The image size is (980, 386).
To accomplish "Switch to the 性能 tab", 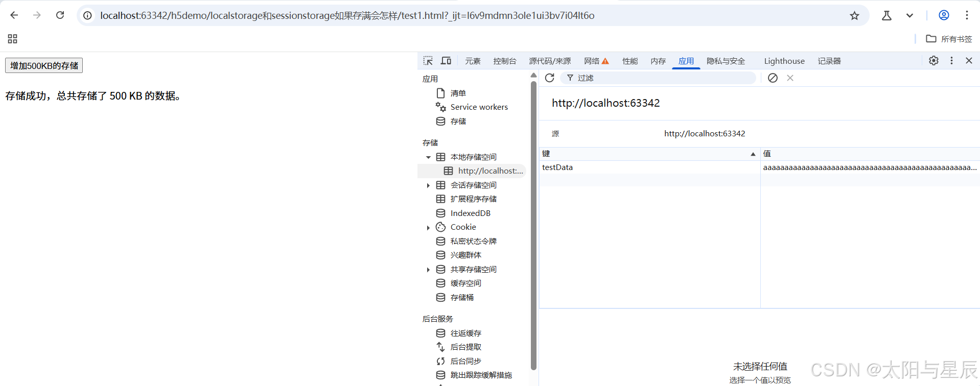I will point(630,61).
